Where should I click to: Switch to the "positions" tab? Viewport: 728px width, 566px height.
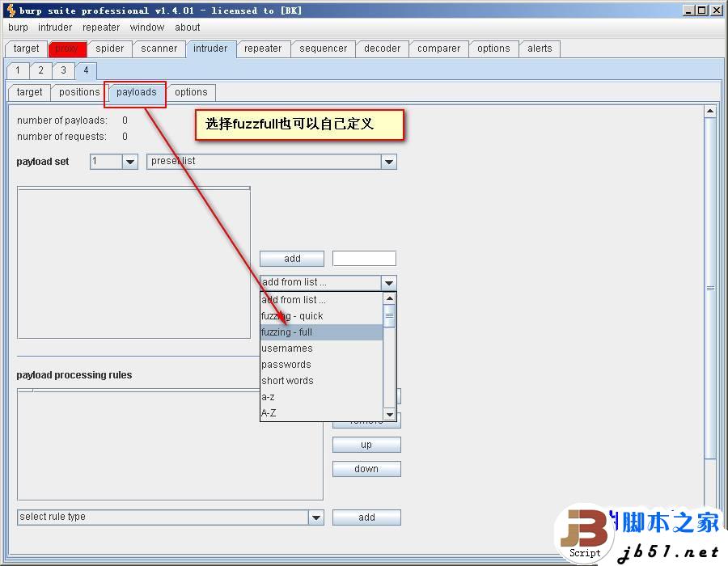[x=78, y=91]
